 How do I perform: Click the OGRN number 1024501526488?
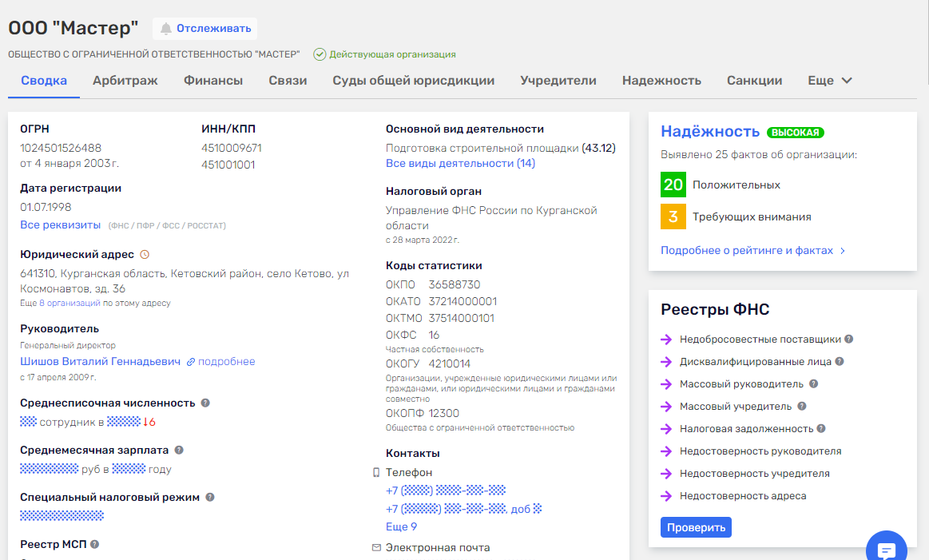click(61, 148)
